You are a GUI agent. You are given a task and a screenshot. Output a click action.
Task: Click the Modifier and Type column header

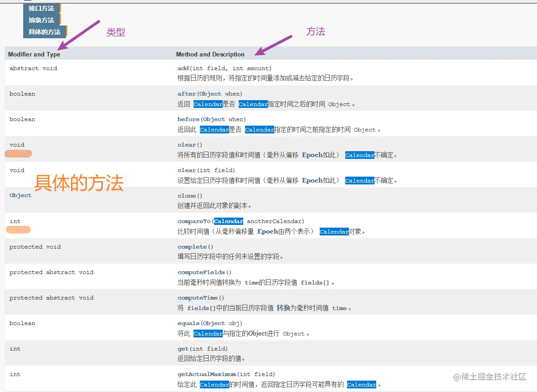34,54
